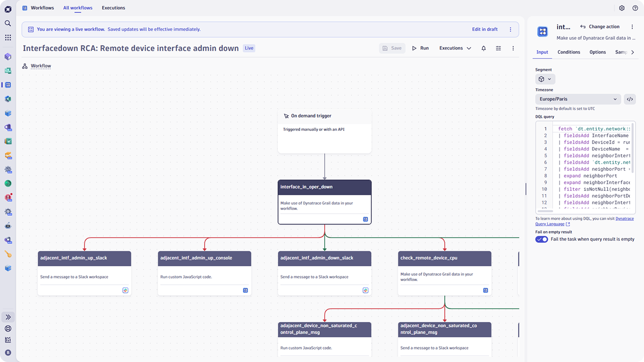Click the timezone code expression icon
This screenshot has width=644, height=362.
coord(630,99)
